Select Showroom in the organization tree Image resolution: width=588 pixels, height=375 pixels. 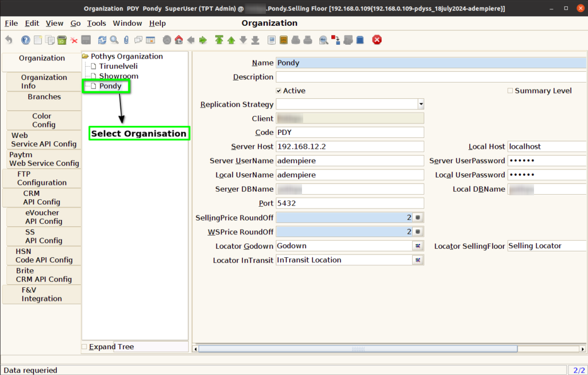tap(118, 76)
